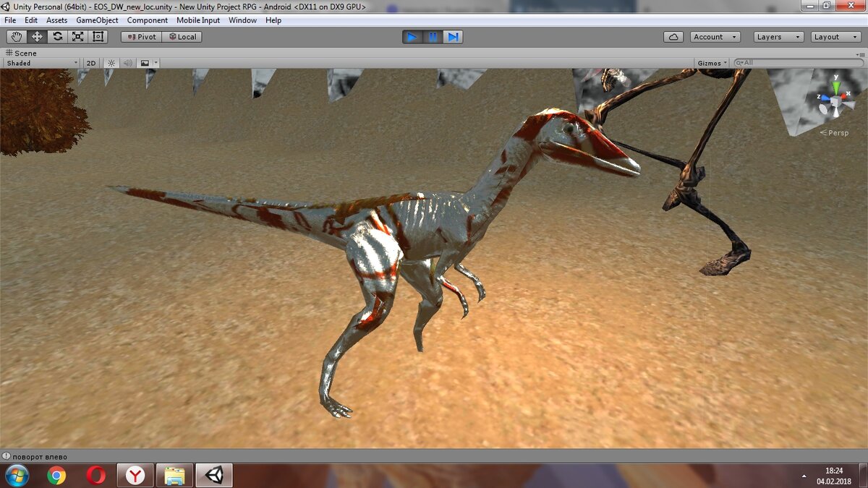
Task: Select the Move tool
Action: tap(37, 37)
